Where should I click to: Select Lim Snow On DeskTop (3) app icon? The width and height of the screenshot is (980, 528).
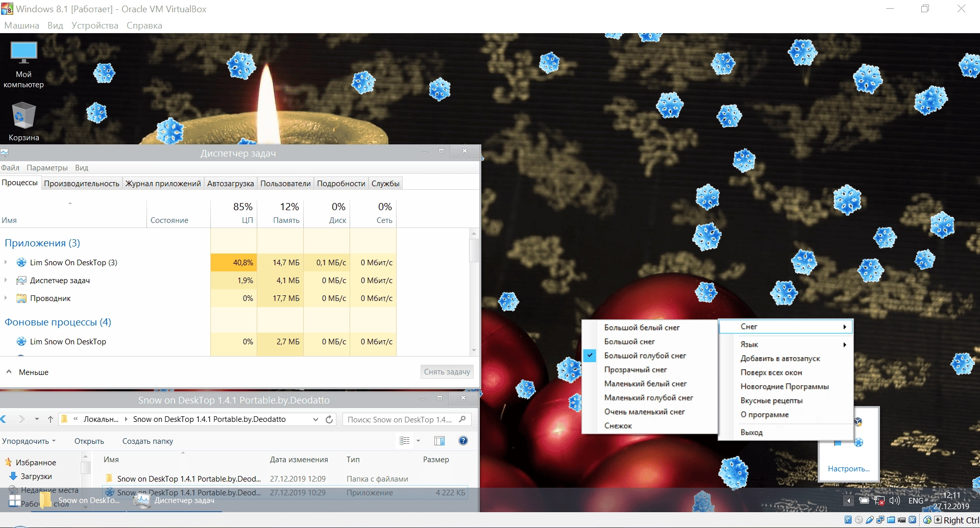[21, 262]
